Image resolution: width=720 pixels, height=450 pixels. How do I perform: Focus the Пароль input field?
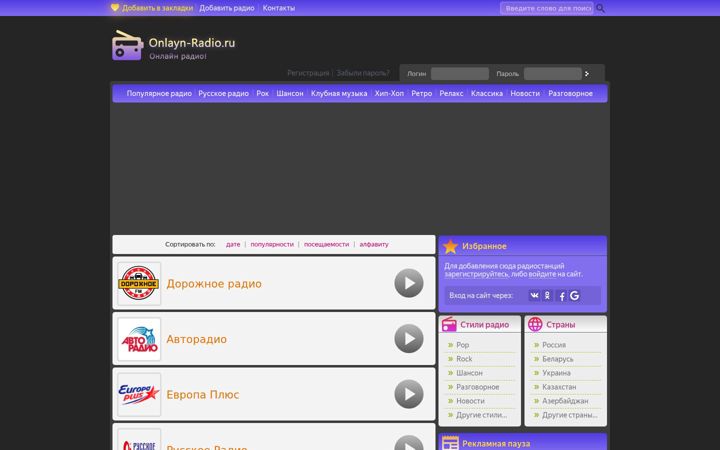click(x=552, y=73)
